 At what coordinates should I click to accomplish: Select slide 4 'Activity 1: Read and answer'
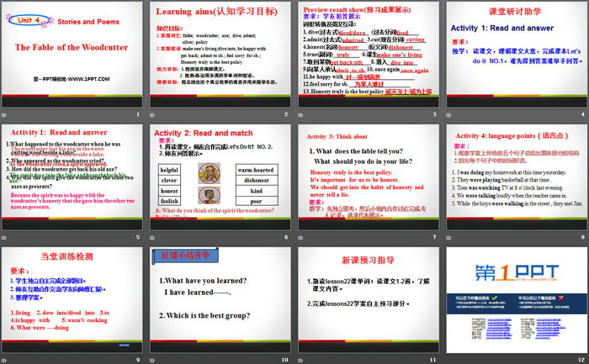click(514, 59)
